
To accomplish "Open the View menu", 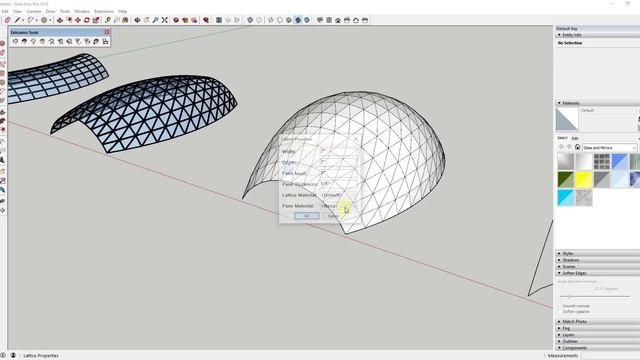I will (18, 11).
